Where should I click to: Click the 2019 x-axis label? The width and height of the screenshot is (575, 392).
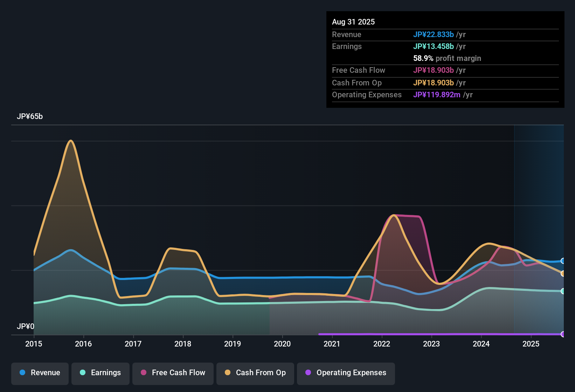click(x=233, y=344)
